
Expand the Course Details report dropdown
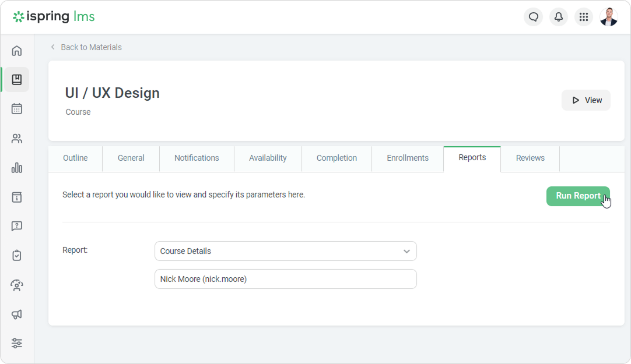point(285,251)
